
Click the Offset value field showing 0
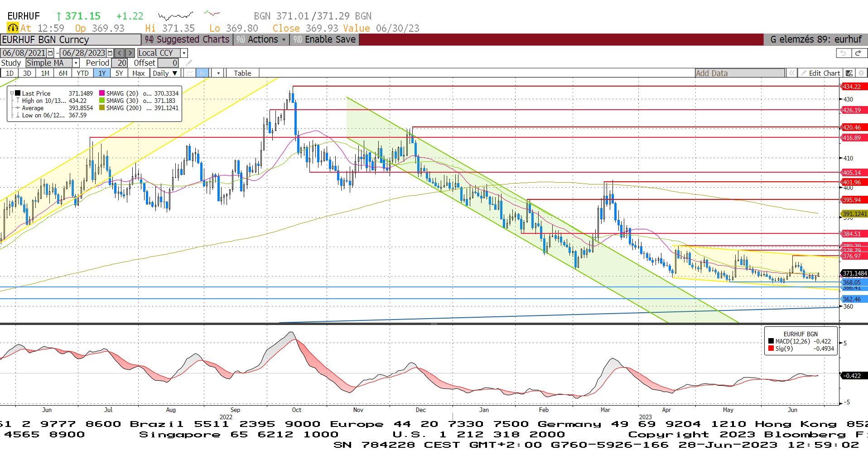coord(168,63)
